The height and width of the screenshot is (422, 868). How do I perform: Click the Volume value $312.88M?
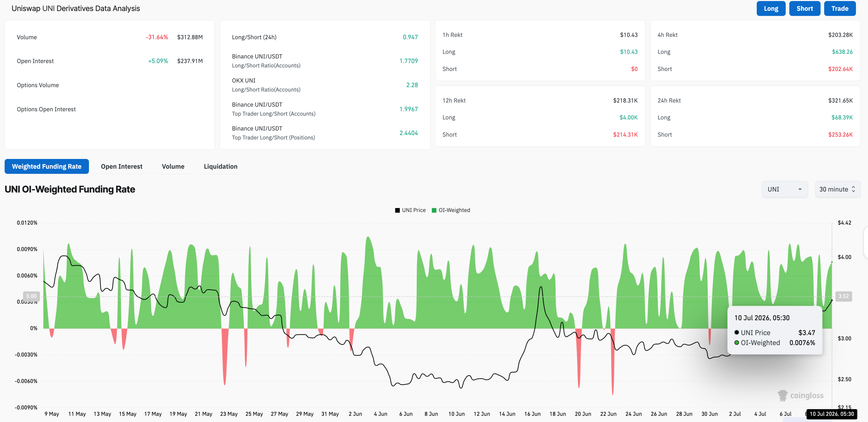click(190, 37)
